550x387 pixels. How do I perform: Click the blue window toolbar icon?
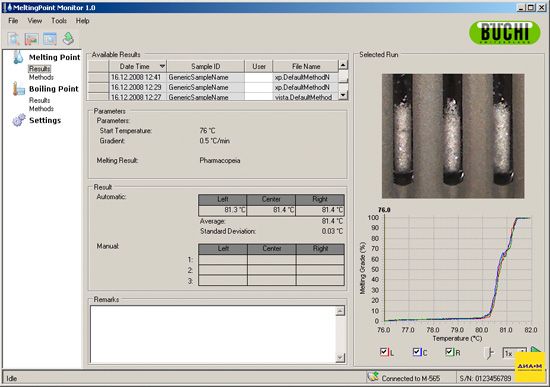(50, 39)
